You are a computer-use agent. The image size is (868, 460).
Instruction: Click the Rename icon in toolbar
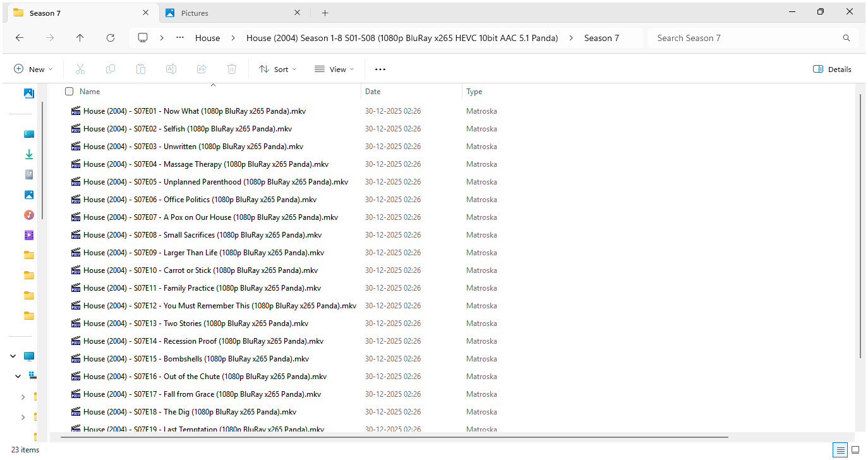tap(171, 70)
